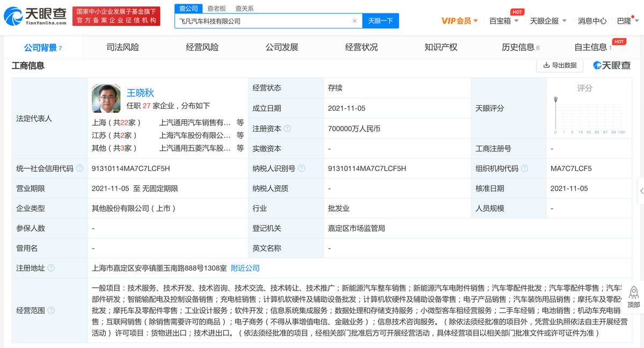
Task: Open the 公司背景 tab
Action: [43, 47]
